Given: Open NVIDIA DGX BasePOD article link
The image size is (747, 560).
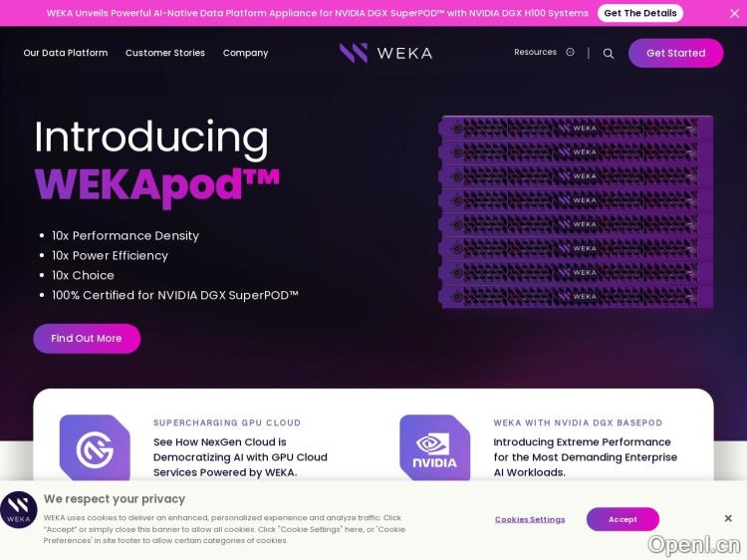Looking at the screenshot, I should tap(585, 456).
